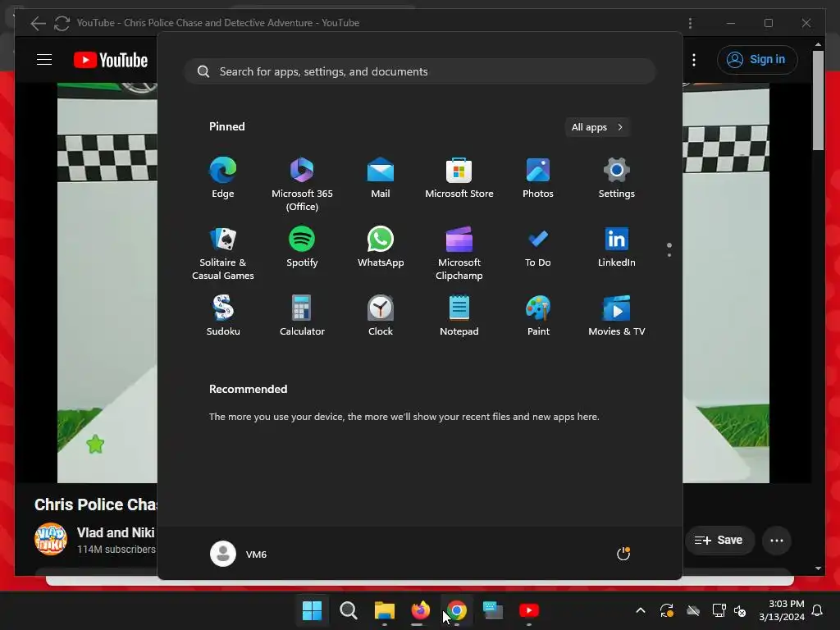Click the sync status tray icon
Screen dimensions: 840x630
pyautogui.click(x=666, y=610)
